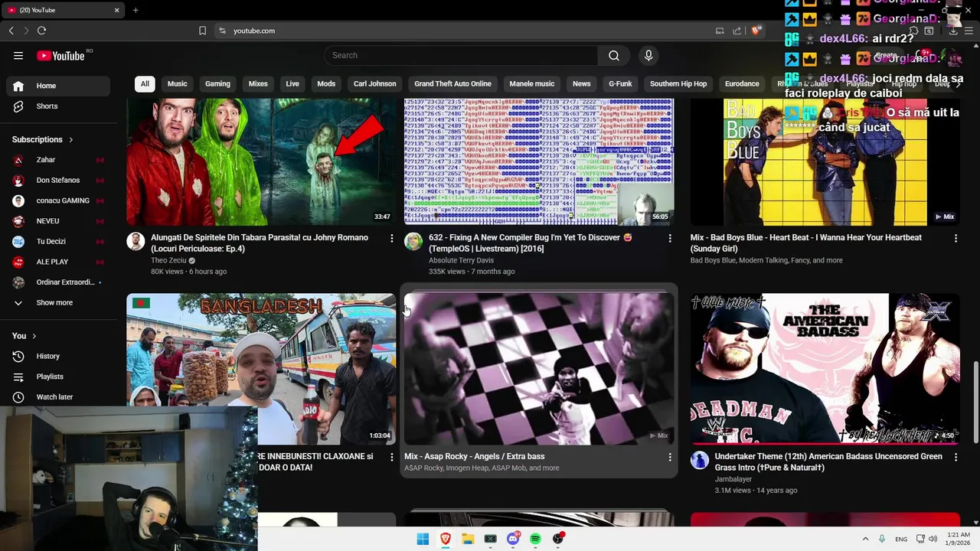Select the G-Funk filter chip
Image resolution: width=980 pixels, height=551 pixels.
(x=621, y=84)
